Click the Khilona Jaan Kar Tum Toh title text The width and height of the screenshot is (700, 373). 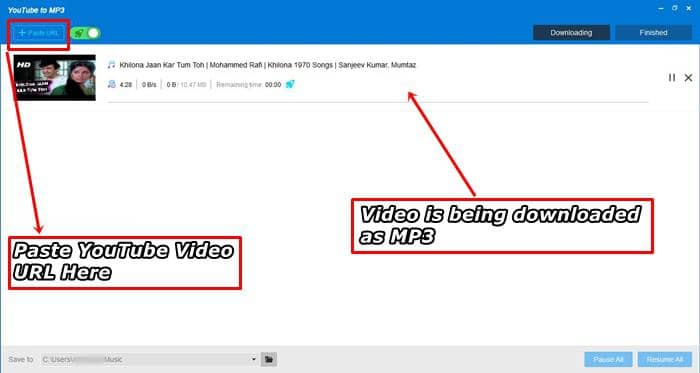[268, 65]
